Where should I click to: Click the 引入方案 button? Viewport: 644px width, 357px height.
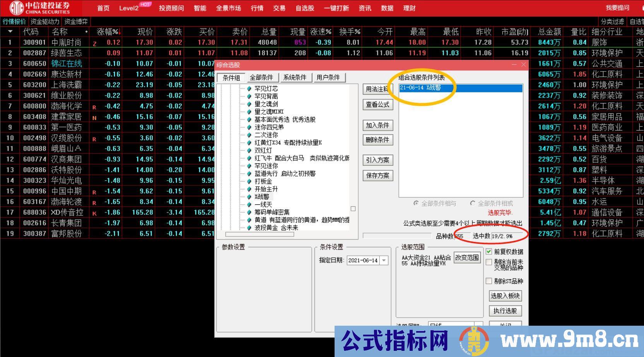coord(378,160)
